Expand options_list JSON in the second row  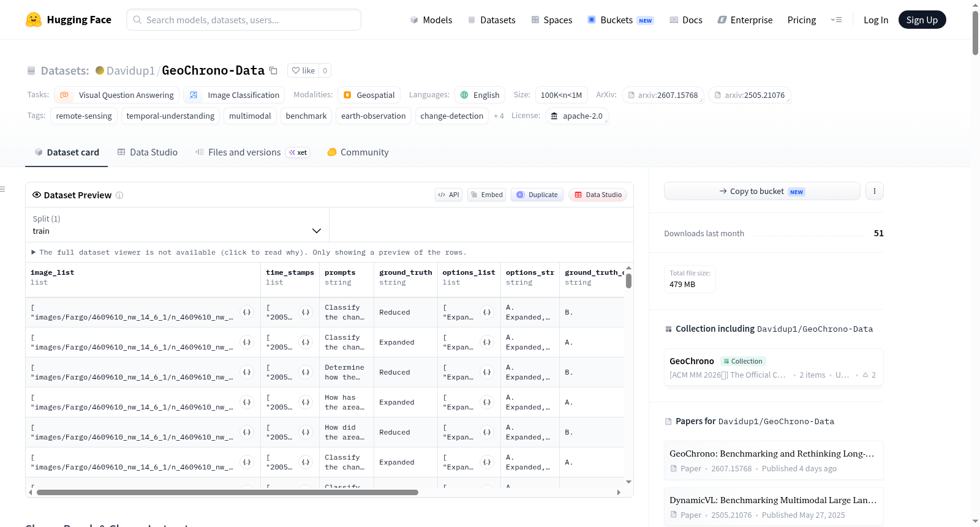[x=487, y=342]
